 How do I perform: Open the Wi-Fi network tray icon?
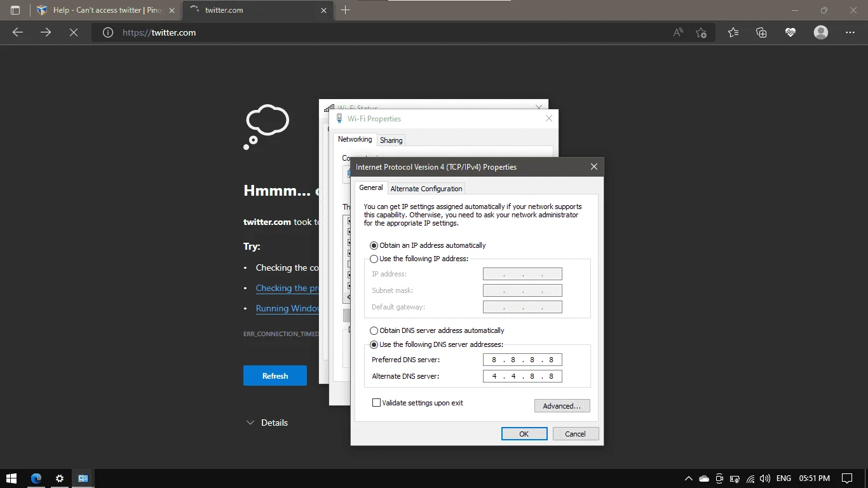pos(750,478)
